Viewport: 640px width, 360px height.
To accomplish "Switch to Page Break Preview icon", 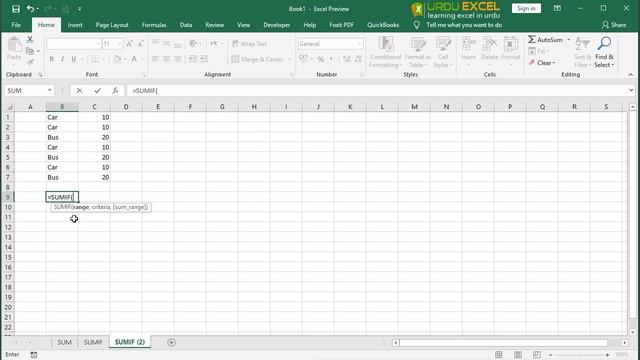I will [x=537, y=355].
